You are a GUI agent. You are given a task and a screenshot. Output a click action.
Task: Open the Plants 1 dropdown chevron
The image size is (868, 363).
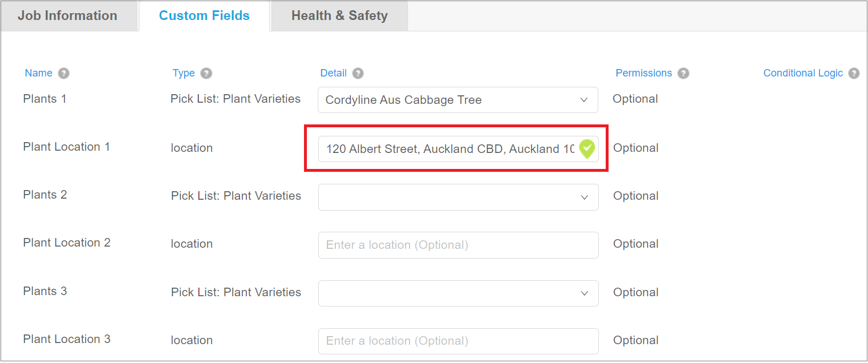584,100
